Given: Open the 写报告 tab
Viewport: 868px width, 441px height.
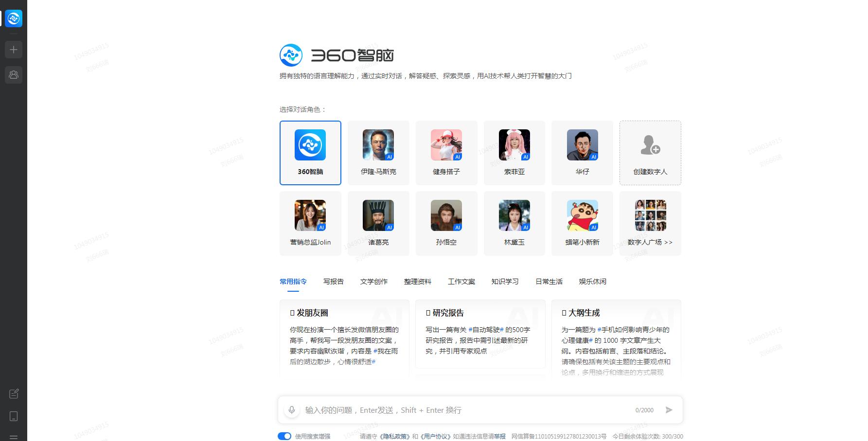Looking at the screenshot, I should point(334,282).
